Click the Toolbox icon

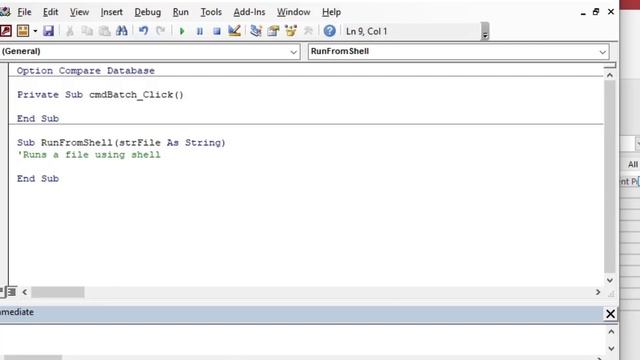click(308, 31)
